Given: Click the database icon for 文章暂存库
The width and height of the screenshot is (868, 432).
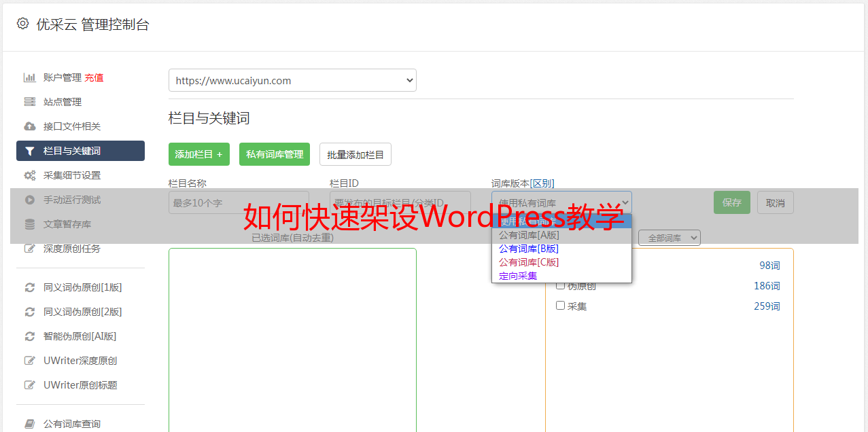Looking at the screenshot, I should (30, 224).
